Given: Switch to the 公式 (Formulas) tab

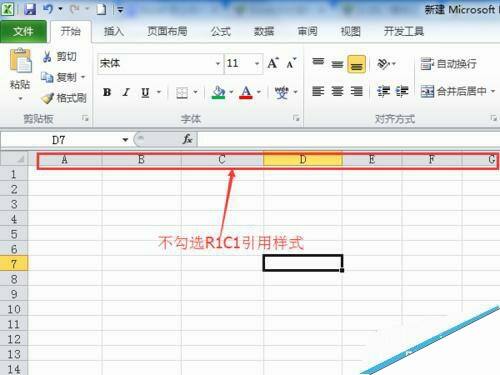Looking at the screenshot, I should click(221, 32).
